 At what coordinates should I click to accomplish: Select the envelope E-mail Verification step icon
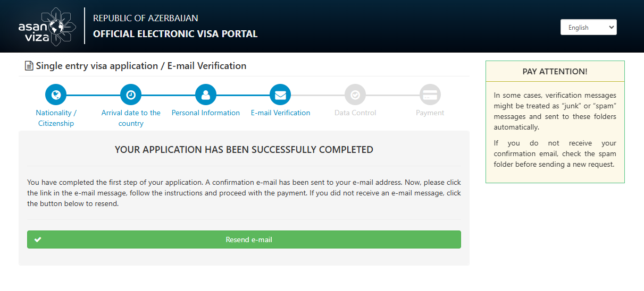point(280,95)
